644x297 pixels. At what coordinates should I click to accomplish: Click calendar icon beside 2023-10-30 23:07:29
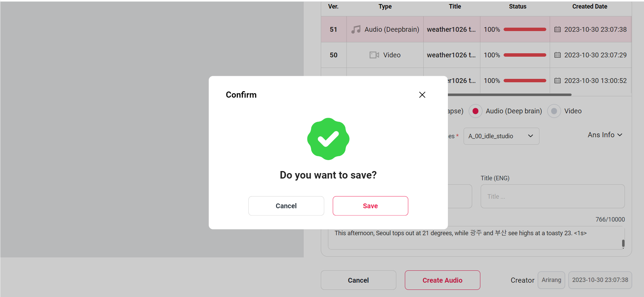(557, 55)
